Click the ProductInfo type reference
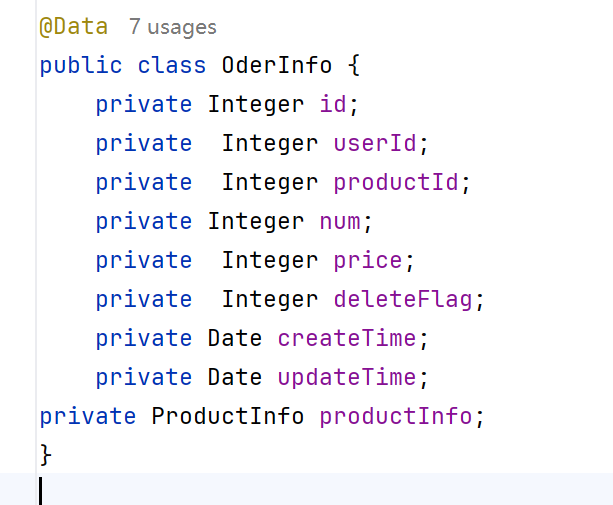Screen dimensions: 613x505 [228, 416]
